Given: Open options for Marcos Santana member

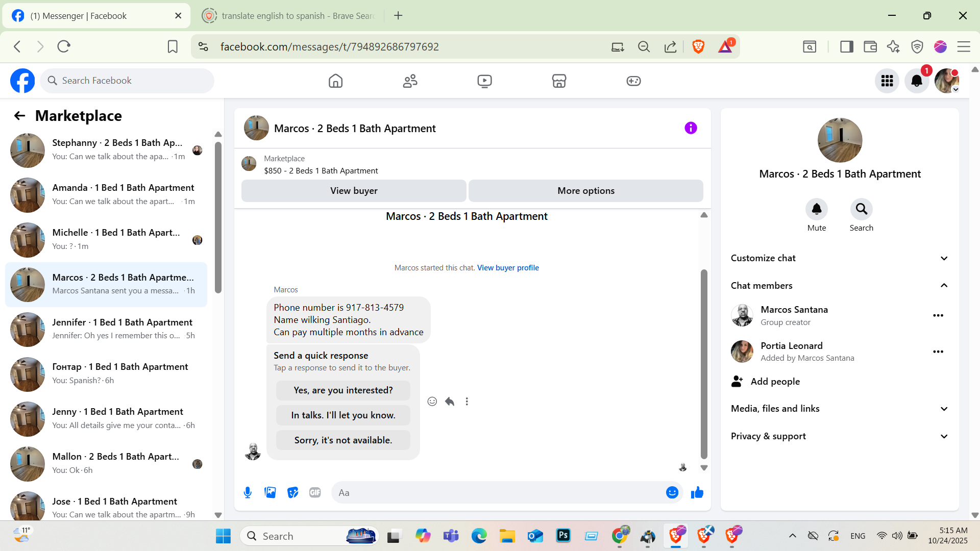Looking at the screenshot, I should click(x=938, y=315).
